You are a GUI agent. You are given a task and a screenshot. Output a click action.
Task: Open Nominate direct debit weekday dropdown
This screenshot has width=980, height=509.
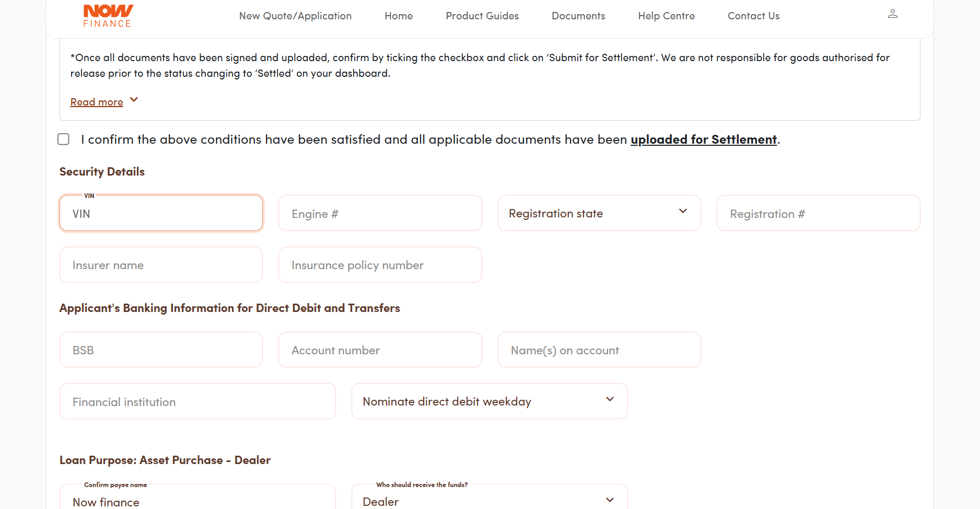coord(489,401)
